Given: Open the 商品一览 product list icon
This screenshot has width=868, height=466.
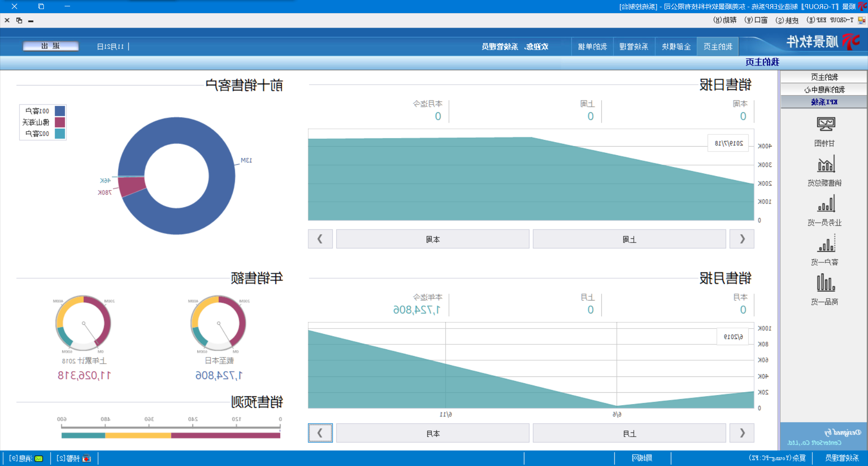Looking at the screenshot, I should pos(826,283).
